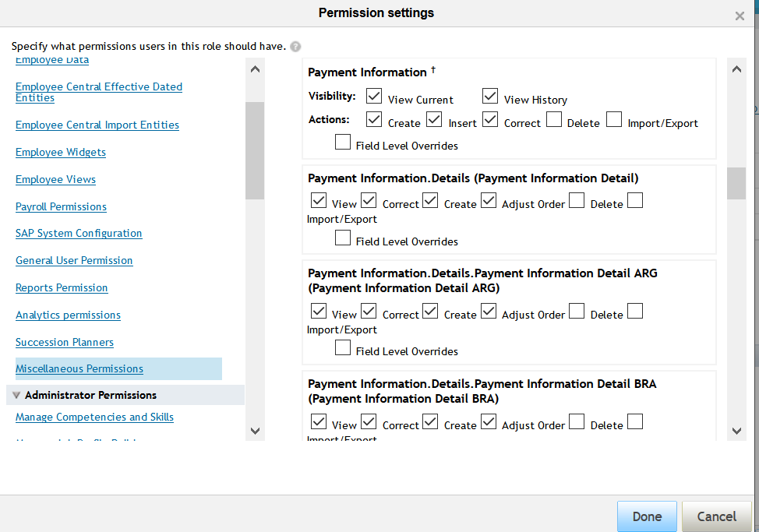Open SAP System Configuration link

coord(79,233)
